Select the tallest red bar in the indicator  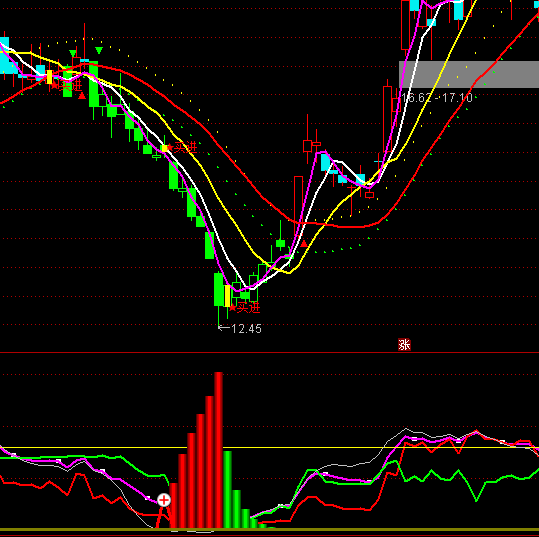pyautogui.click(x=219, y=450)
